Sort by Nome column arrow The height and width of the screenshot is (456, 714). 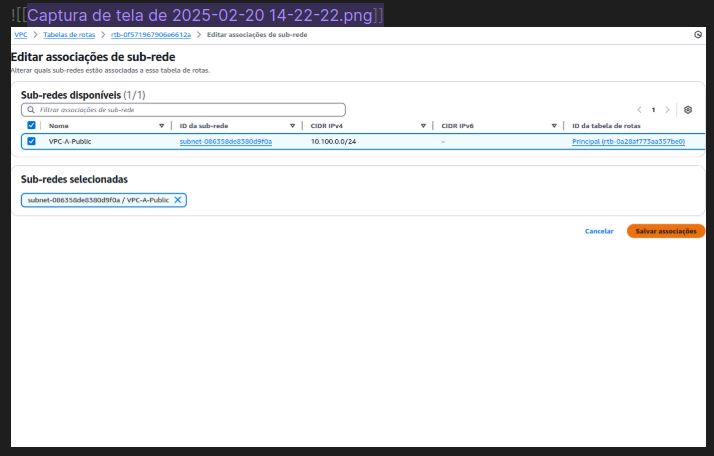(161, 126)
